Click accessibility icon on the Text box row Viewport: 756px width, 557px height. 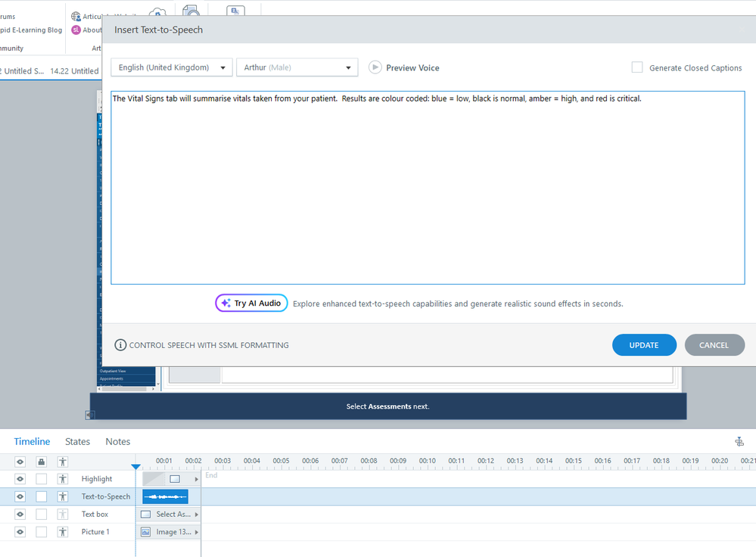63,514
